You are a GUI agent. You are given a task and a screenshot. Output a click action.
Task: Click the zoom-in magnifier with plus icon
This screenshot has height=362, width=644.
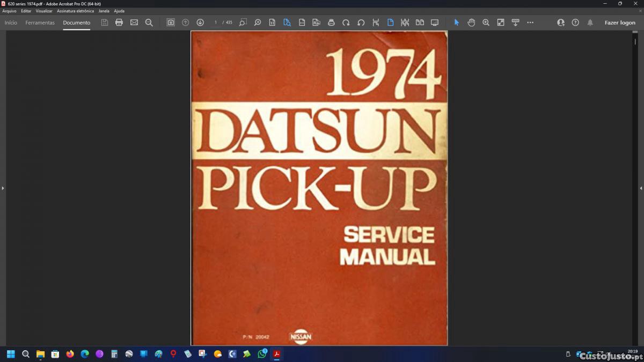pos(486,23)
